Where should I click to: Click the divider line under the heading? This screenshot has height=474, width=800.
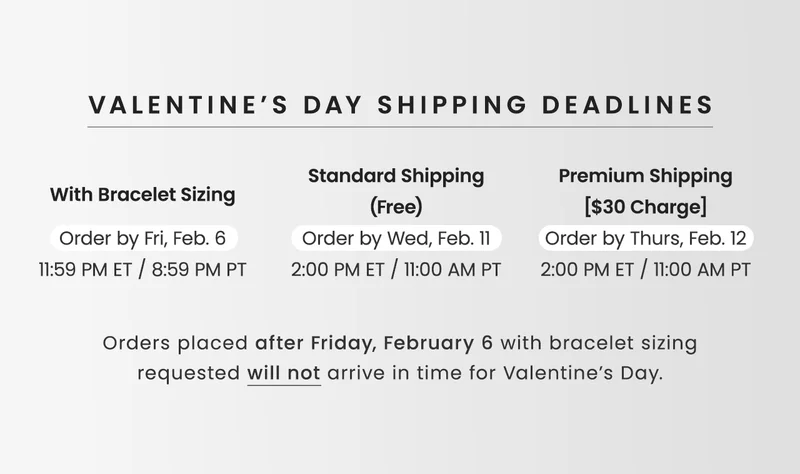point(400,127)
